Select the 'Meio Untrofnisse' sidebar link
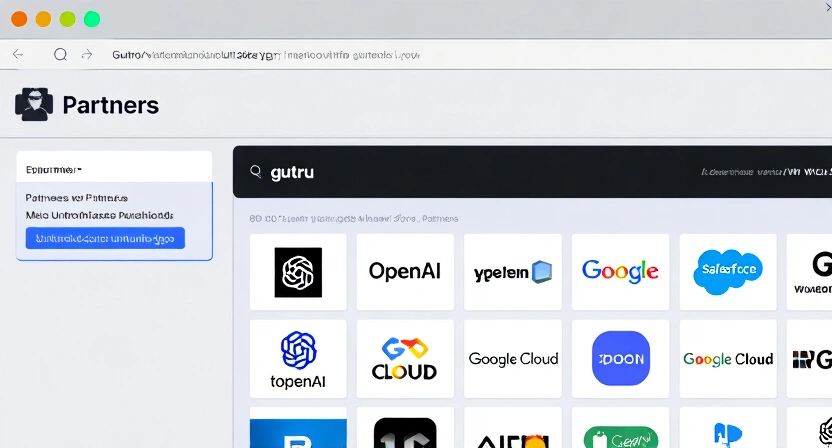This screenshot has height=448, width=832. pyautogui.click(x=99, y=216)
